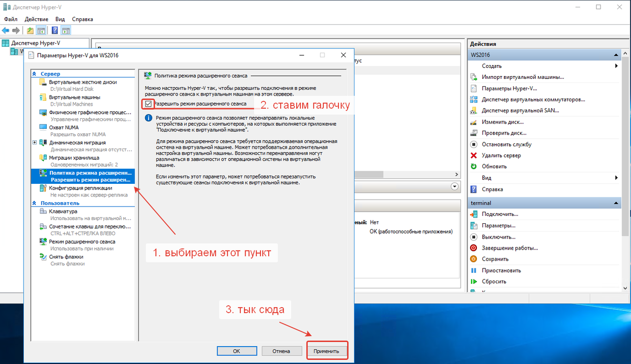631x364 pixels.
Task: Open the Действие menu
Action: 36,19
